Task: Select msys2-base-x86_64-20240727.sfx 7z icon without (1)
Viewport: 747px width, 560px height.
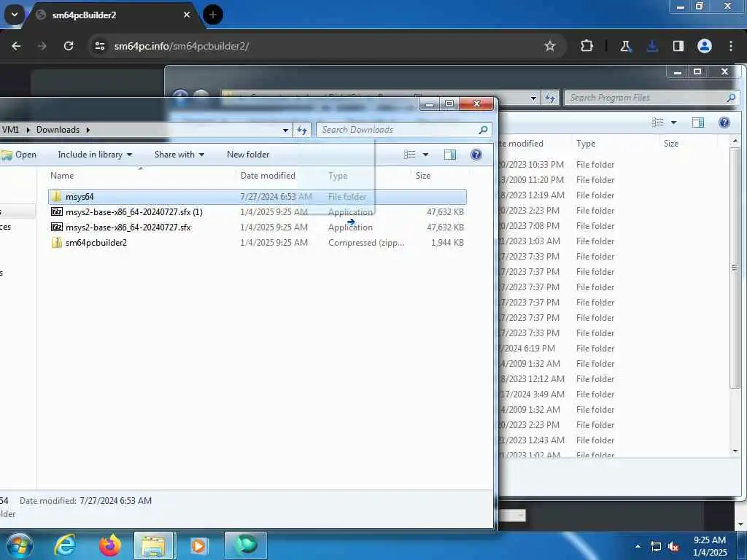Action: coord(57,227)
